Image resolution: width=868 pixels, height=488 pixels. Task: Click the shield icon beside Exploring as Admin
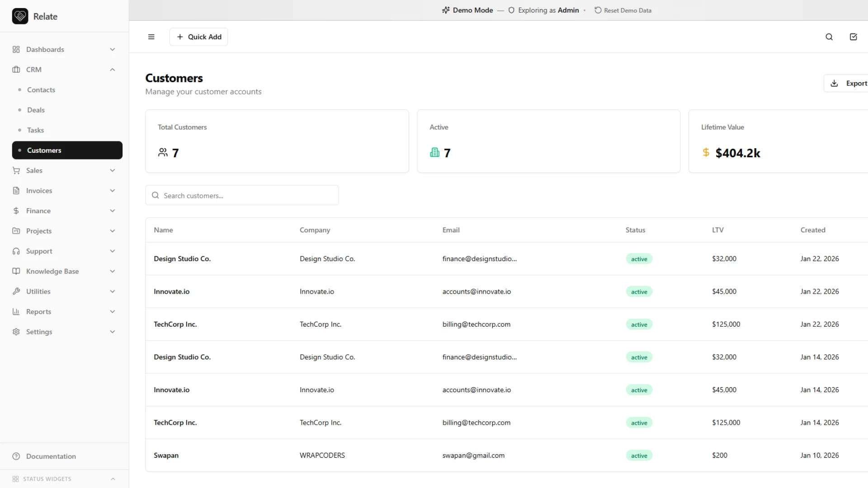click(511, 10)
